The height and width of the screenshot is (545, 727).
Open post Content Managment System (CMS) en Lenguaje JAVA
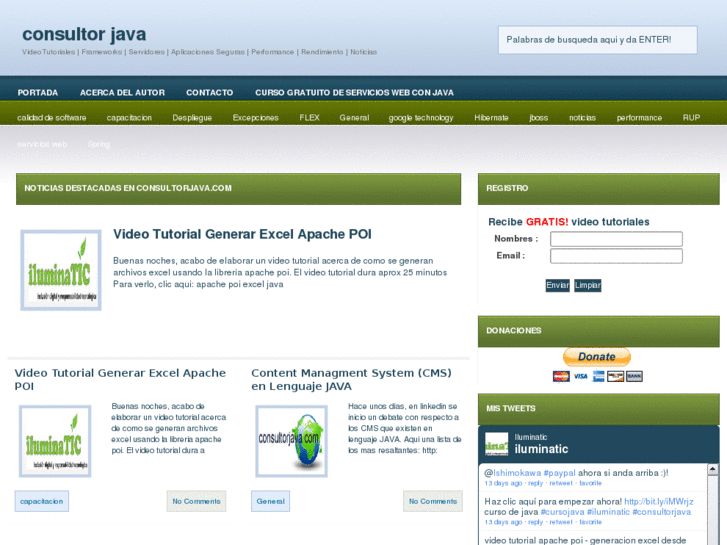pos(351,379)
